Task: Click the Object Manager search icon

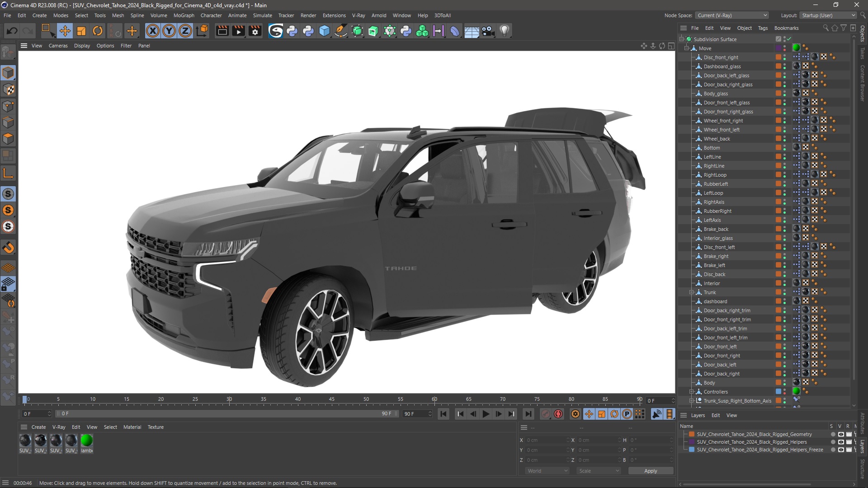Action: click(x=826, y=28)
